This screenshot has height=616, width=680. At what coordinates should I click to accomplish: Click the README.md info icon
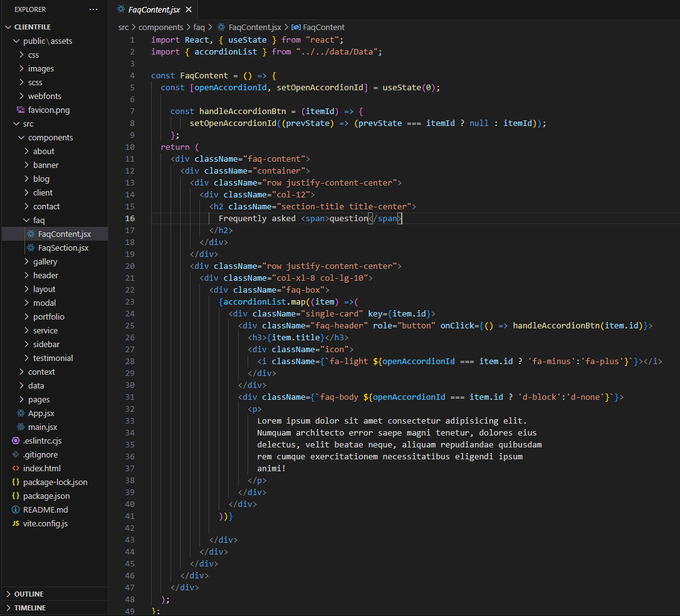[16, 509]
